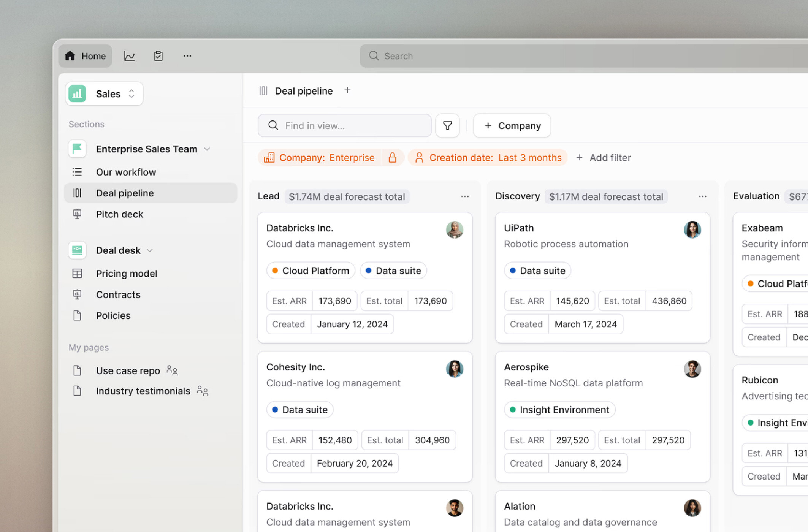Click Data suite tag on UiPath card

(x=537, y=271)
